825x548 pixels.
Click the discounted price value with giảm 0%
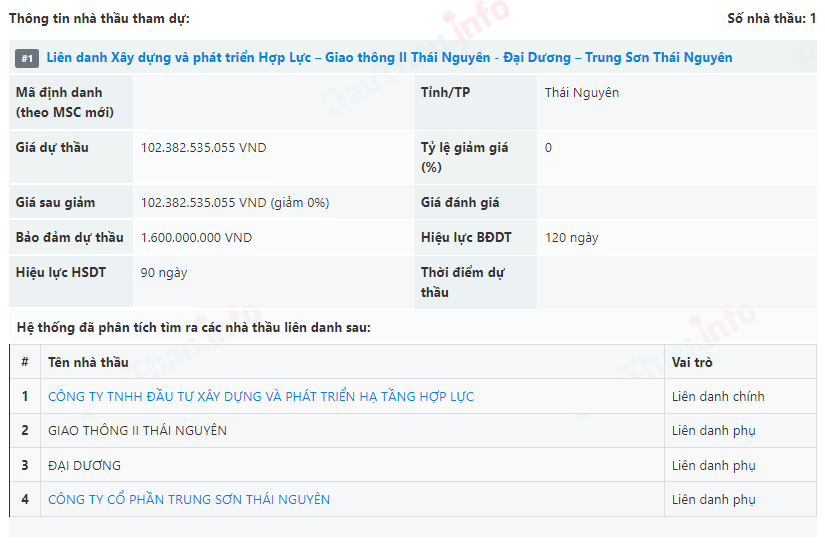(x=235, y=203)
